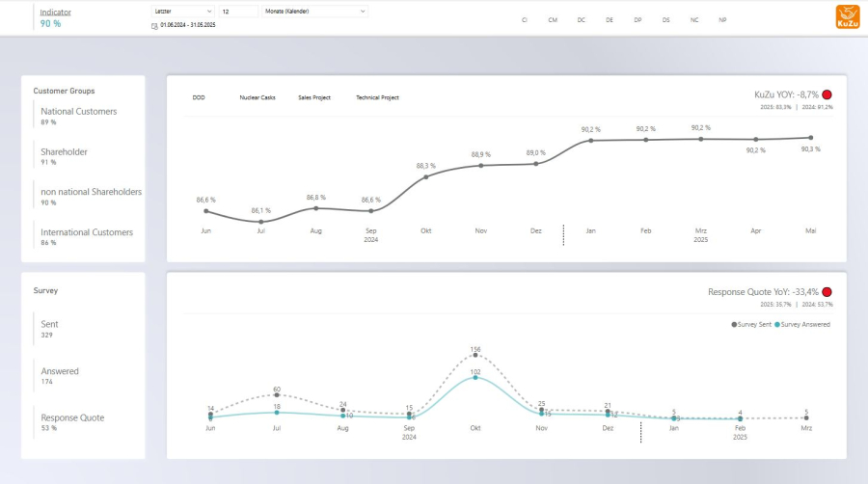
Task: Select the National Customers group
Action: click(79, 116)
